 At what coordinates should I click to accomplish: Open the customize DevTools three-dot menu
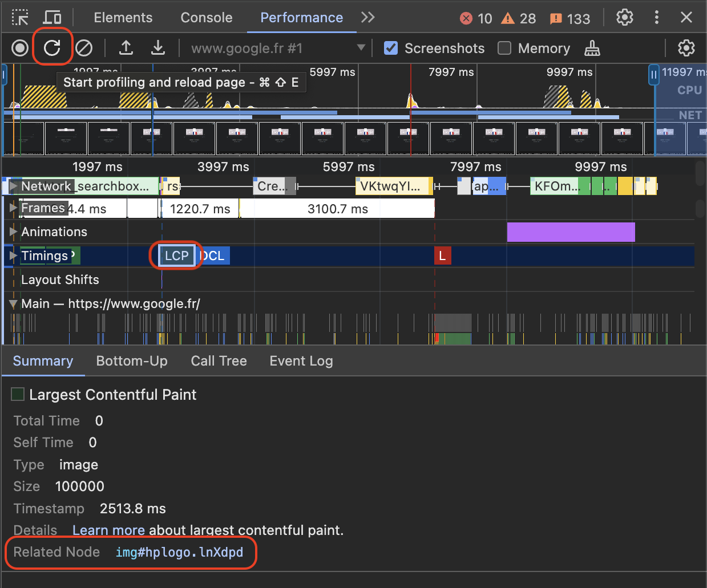point(657,18)
